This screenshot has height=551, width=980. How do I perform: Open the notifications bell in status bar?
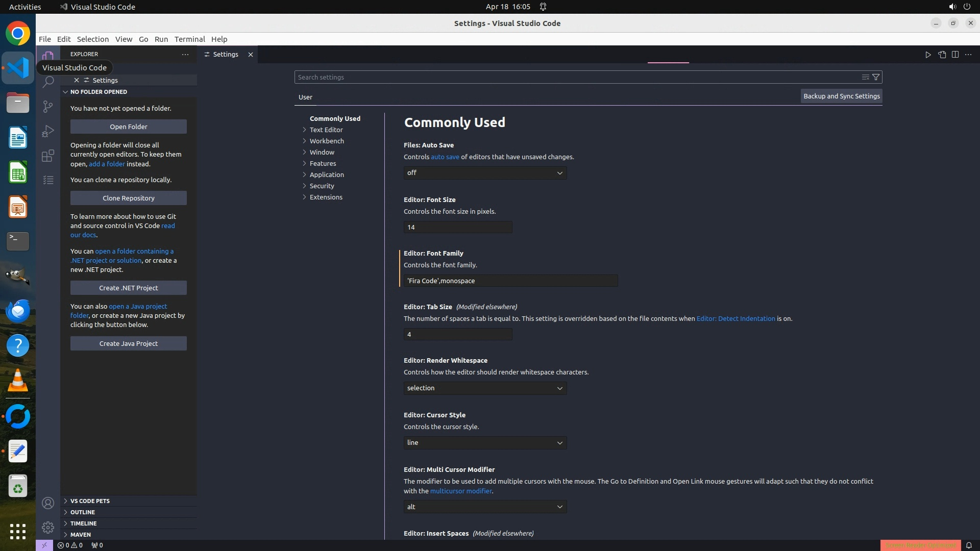pyautogui.click(x=969, y=545)
